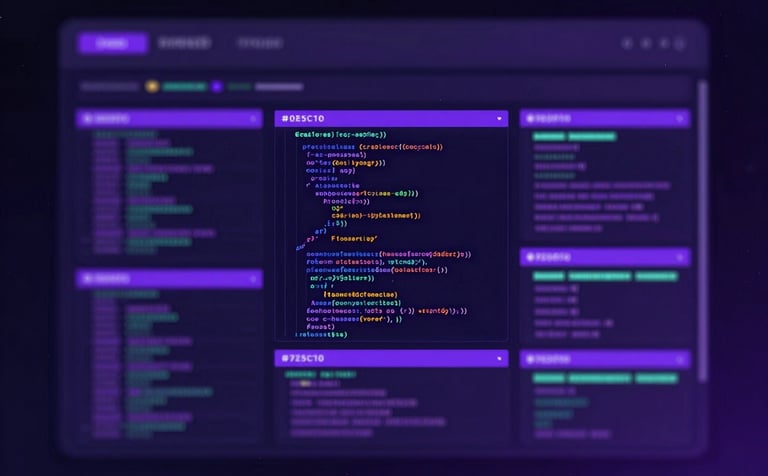The width and height of the screenshot is (768, 476).
Task: Collapse the upper left panel using its header control
Action: [253, 119]
